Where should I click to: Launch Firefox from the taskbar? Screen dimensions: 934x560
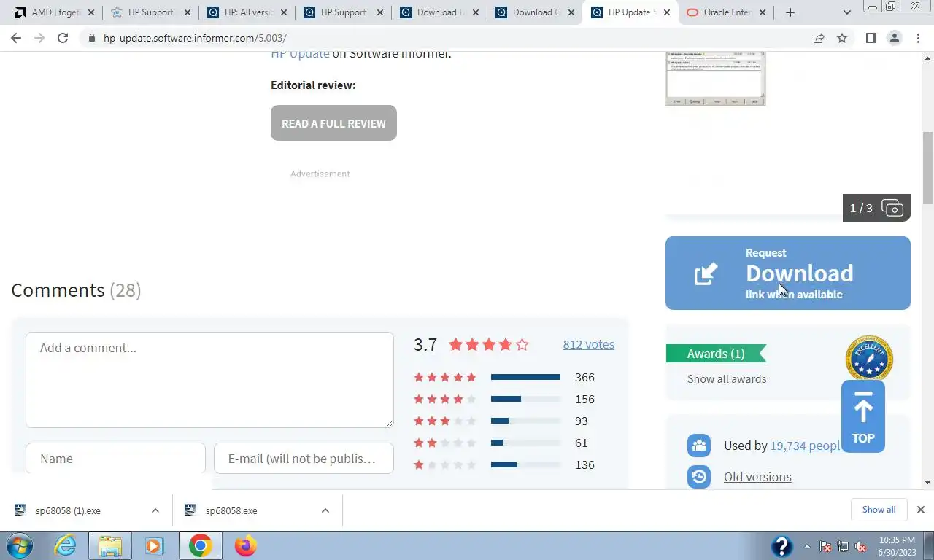246,545
